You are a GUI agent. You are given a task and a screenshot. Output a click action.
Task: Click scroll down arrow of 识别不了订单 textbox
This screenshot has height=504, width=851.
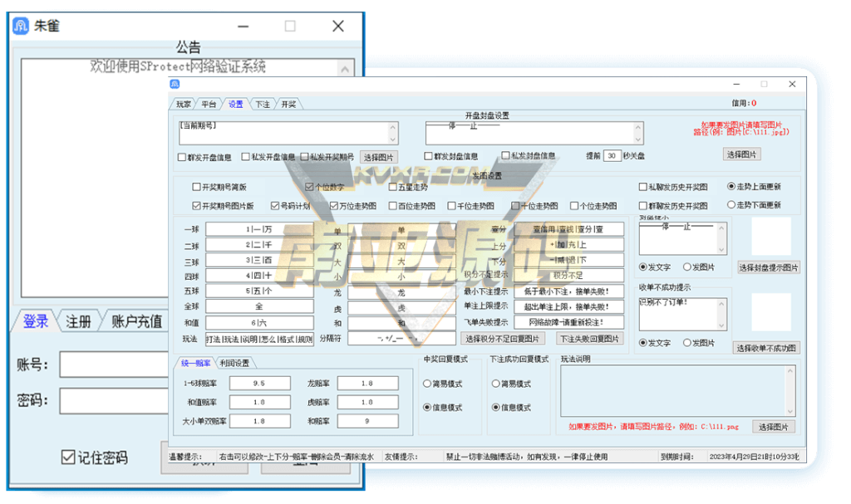[x=721, y=325]
